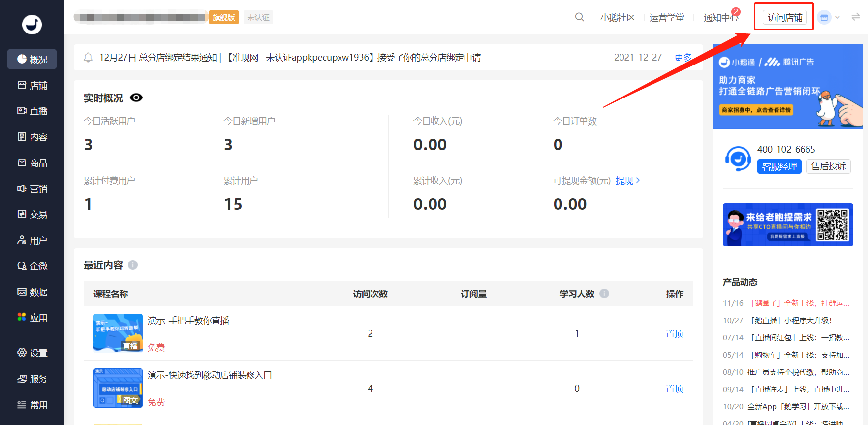The height and width of the screenshot is (425, 868).
Task: Open the shop avatar dropdown menu
Action: click(x=829, y=17)
